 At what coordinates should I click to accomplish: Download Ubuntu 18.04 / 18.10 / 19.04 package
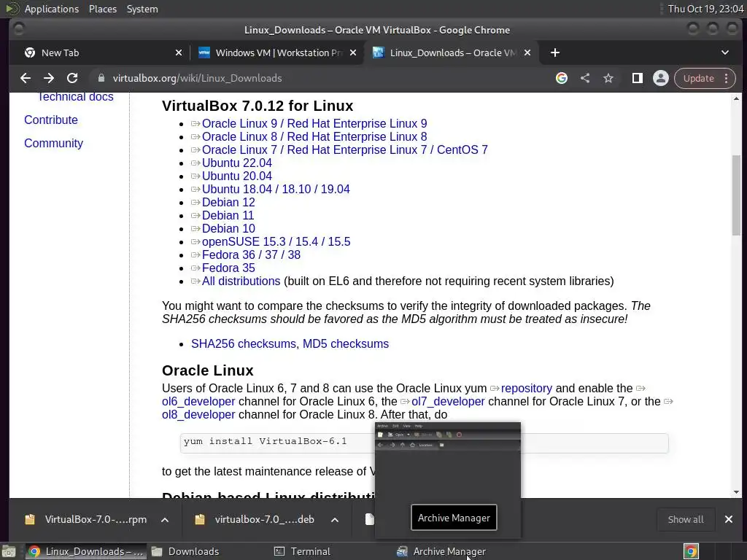point(276,189)
